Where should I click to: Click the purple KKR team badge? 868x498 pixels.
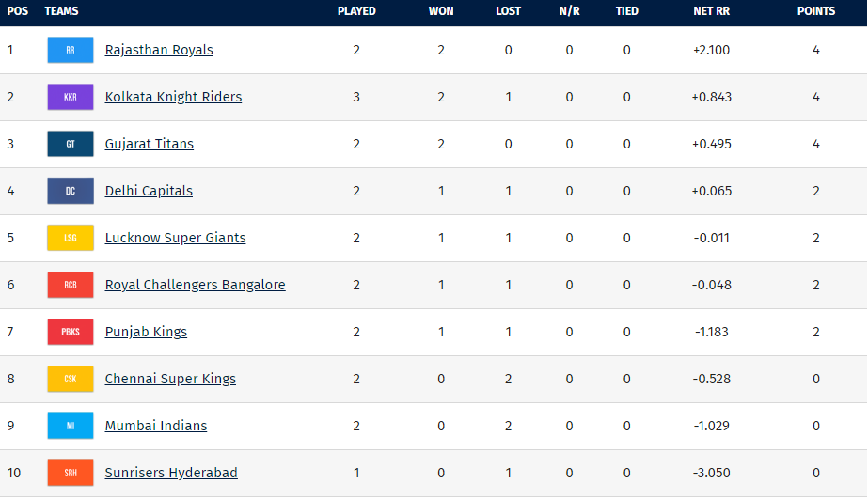tap(71, 97)
